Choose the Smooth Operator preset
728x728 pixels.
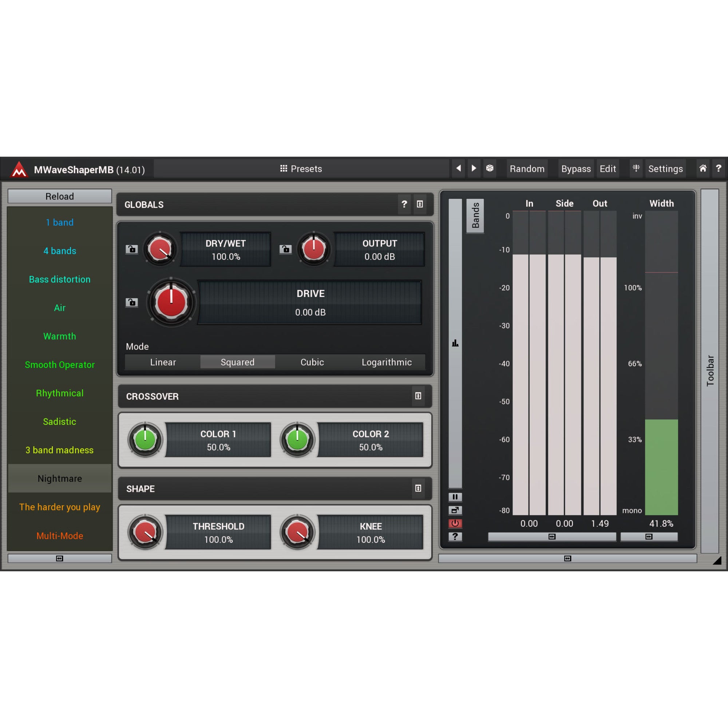tap(60, 365)
